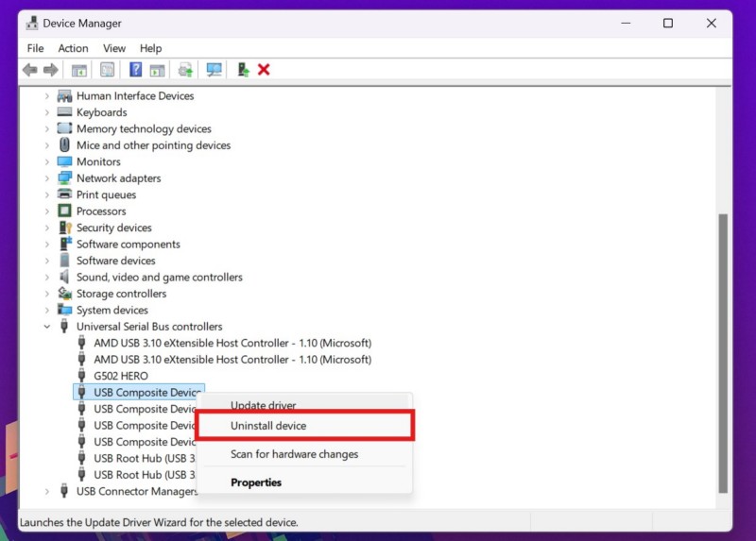The width and height of the screenshot is (756, 541).
Task: Expand the Network adapters category
Action: click(47, 178)
